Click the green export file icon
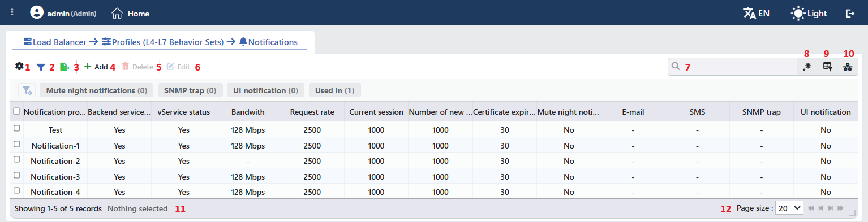Screen dimensions: 868x222 65,67
